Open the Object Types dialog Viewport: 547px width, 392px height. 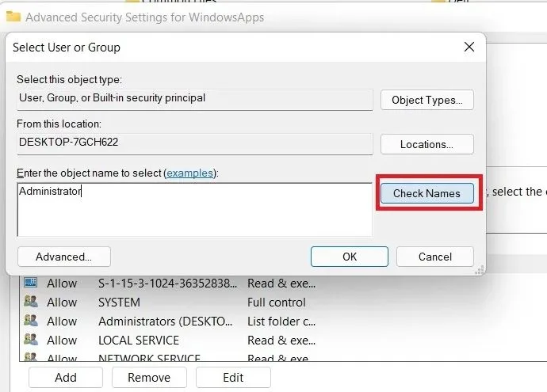[427, 100]
